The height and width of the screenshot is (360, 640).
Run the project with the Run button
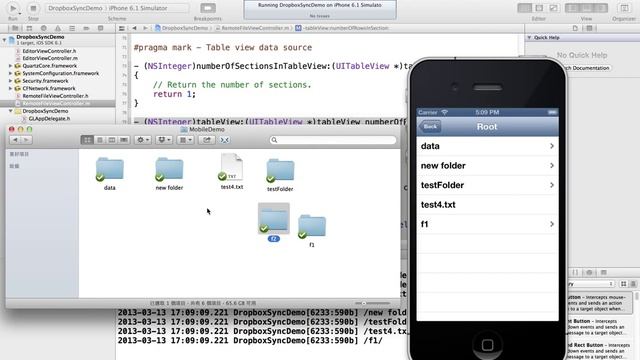(x=13, y=8)
